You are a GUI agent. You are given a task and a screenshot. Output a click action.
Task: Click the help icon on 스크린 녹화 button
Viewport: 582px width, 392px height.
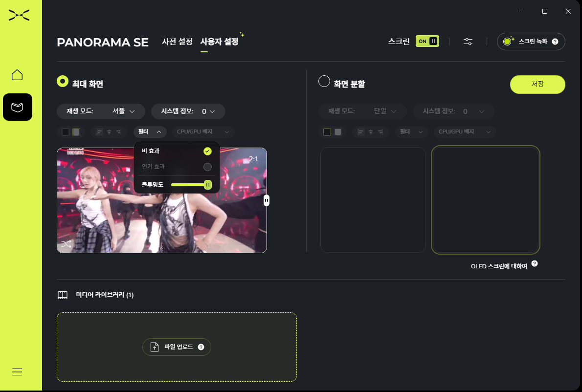click(555, 42)
